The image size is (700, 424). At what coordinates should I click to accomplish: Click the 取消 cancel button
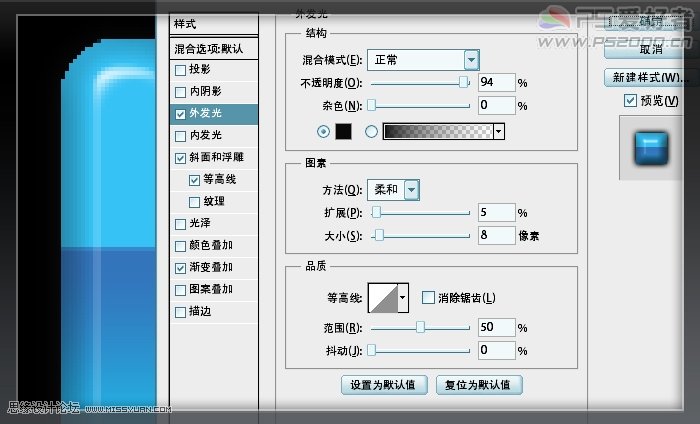[x=650, y=50]
